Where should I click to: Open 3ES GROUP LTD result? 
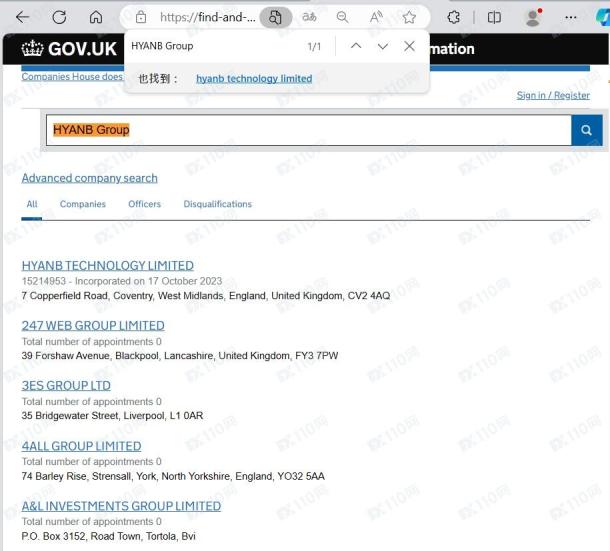coord(66,385)
